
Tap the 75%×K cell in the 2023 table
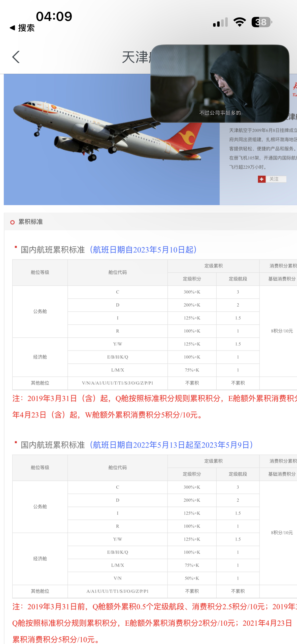click(192, 370)
